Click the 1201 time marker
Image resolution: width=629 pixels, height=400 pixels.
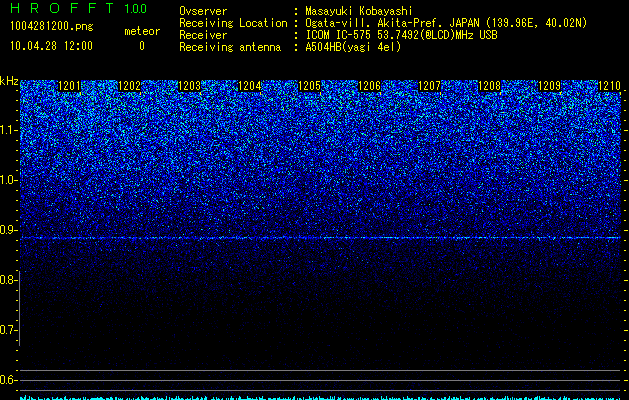tap(69, 86)
